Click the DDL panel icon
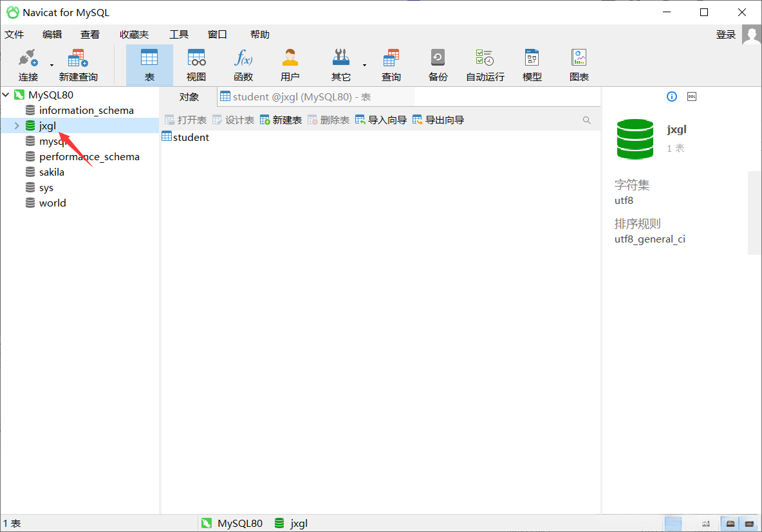 tap(692, 96)
